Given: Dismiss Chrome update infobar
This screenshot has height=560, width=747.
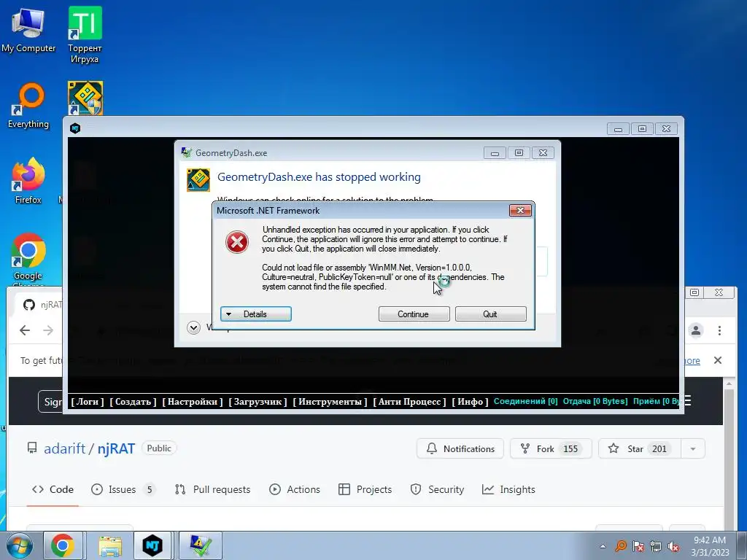Looking at the screenshot, I should pyautogui.click(x=718, y=360).
